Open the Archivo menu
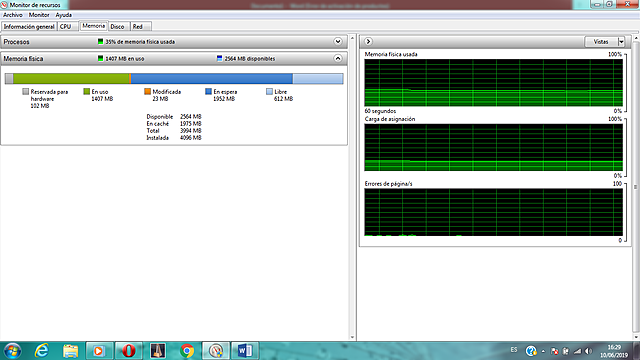The image size is (640, 360). tap(13, 15)
